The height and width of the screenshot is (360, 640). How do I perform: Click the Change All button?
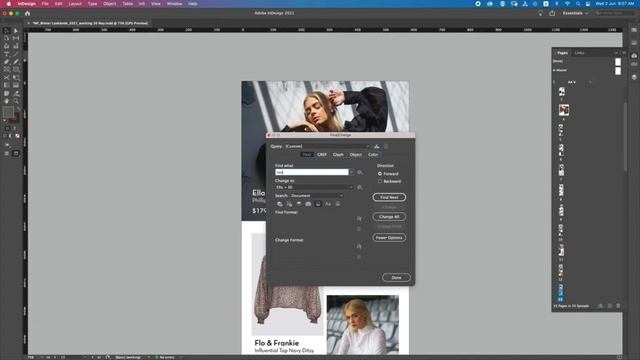click(389, 217)
